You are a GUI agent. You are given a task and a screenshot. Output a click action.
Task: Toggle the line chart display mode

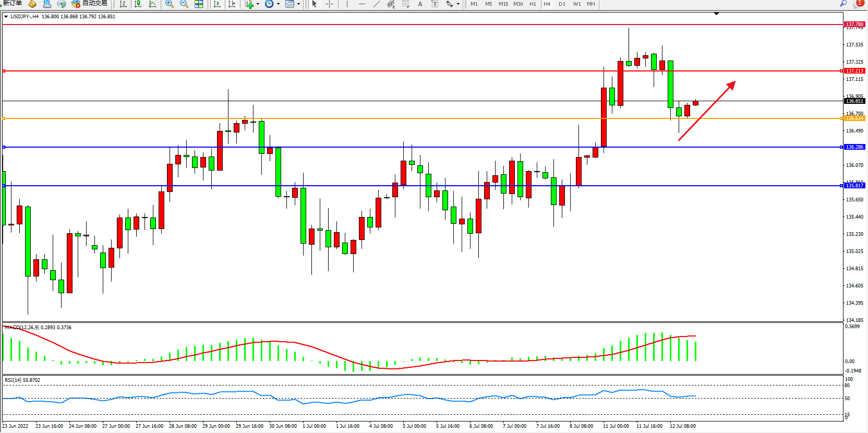tap(152, 4)
